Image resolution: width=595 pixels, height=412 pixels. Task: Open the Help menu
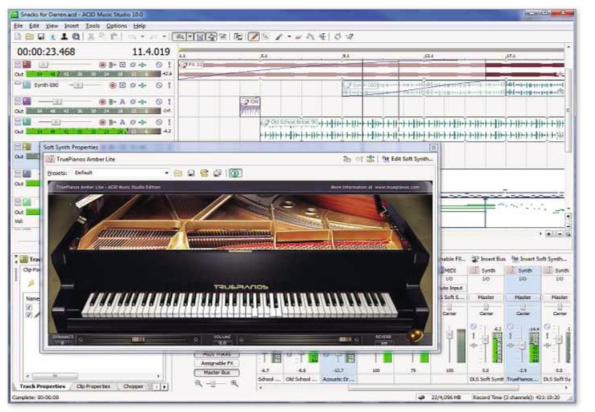(139, 26)
